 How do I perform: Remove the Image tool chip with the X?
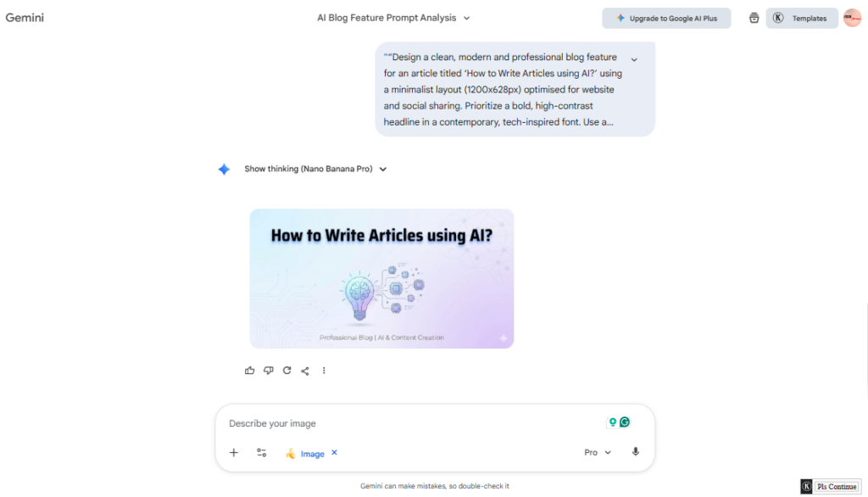[x=334, y=453]
